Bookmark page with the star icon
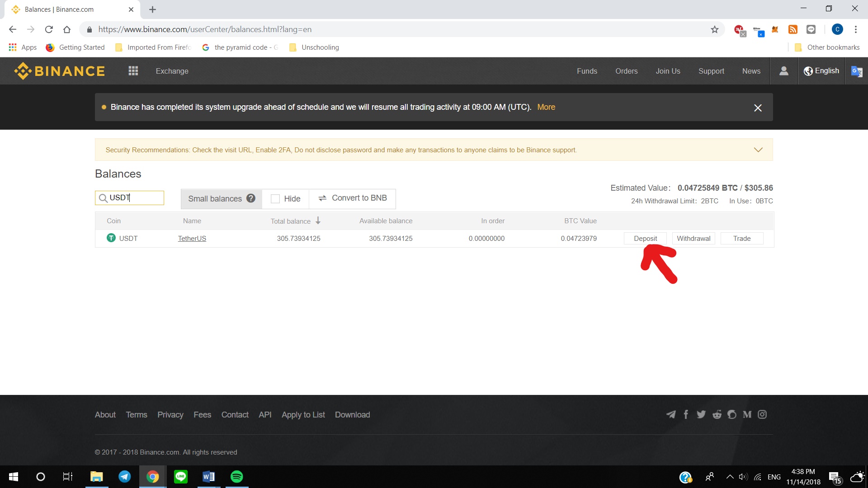Image resolution: width=868 pixels, height=488 pixels. (714, 29)
